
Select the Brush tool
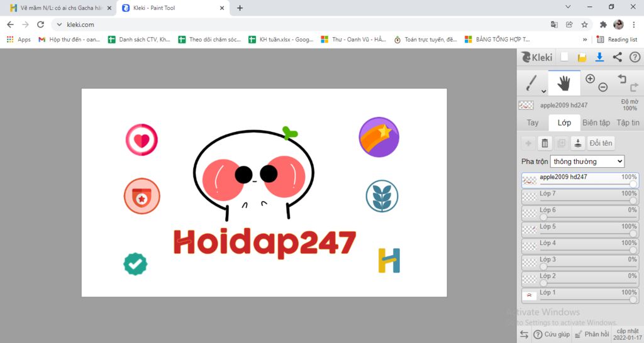click(x=531, y=83)
